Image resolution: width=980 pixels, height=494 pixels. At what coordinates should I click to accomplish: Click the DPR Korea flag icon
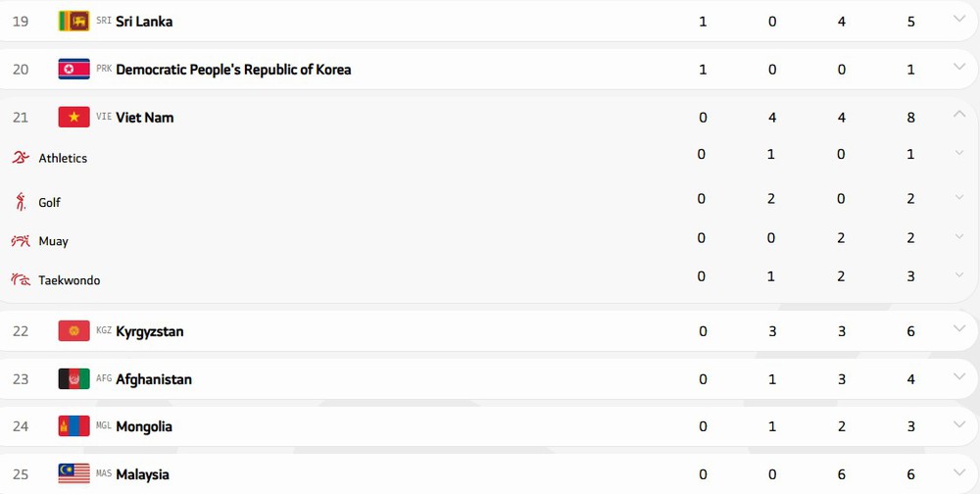[x=73, y=69]
